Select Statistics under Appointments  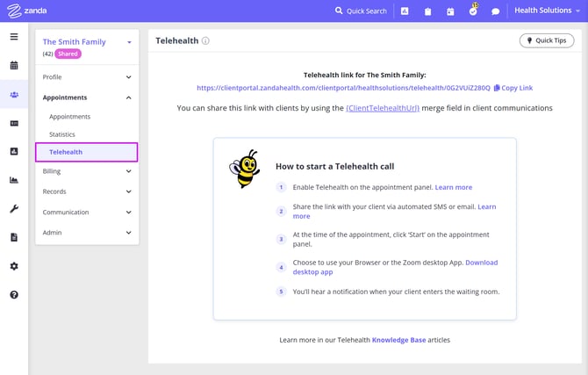pyautogui.click(x=62, y=134)
